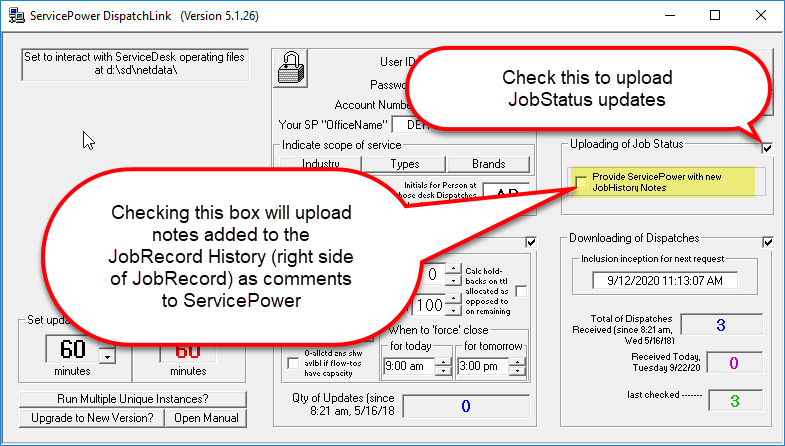Increase the 'for today' force close time
This screenshot has width=785, height=446.
(443, 362)
